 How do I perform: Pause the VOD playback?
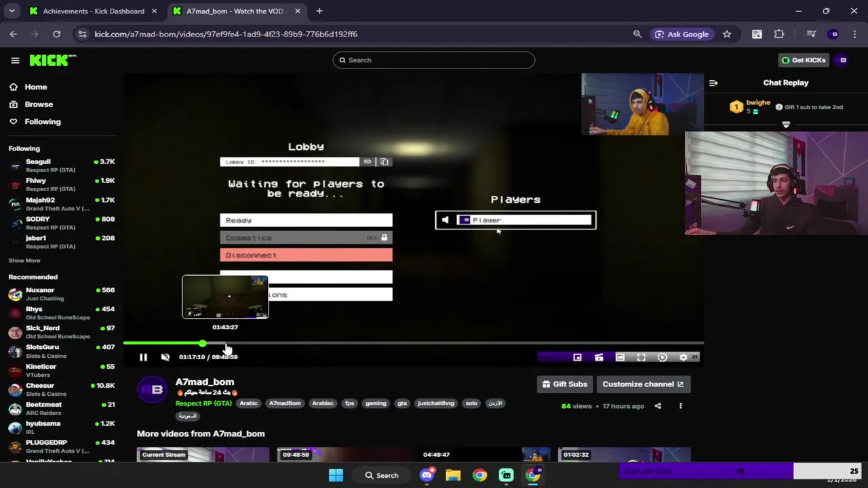(x=143, y=357)
